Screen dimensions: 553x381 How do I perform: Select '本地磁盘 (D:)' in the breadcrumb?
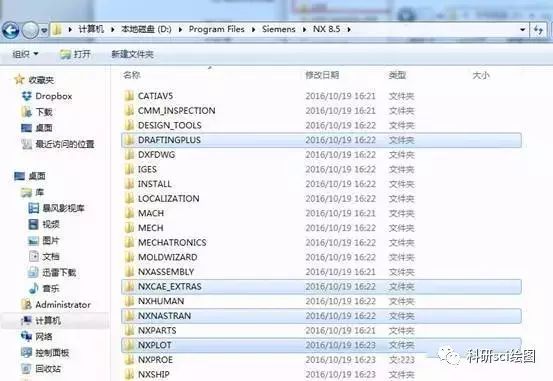click(x=146, y=29)
